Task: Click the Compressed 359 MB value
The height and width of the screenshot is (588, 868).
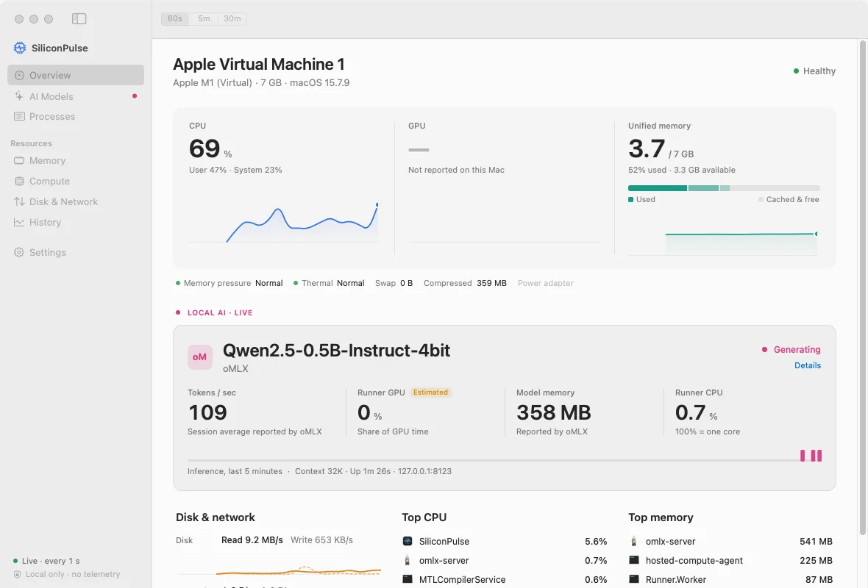Action: [x=465, y=283]
